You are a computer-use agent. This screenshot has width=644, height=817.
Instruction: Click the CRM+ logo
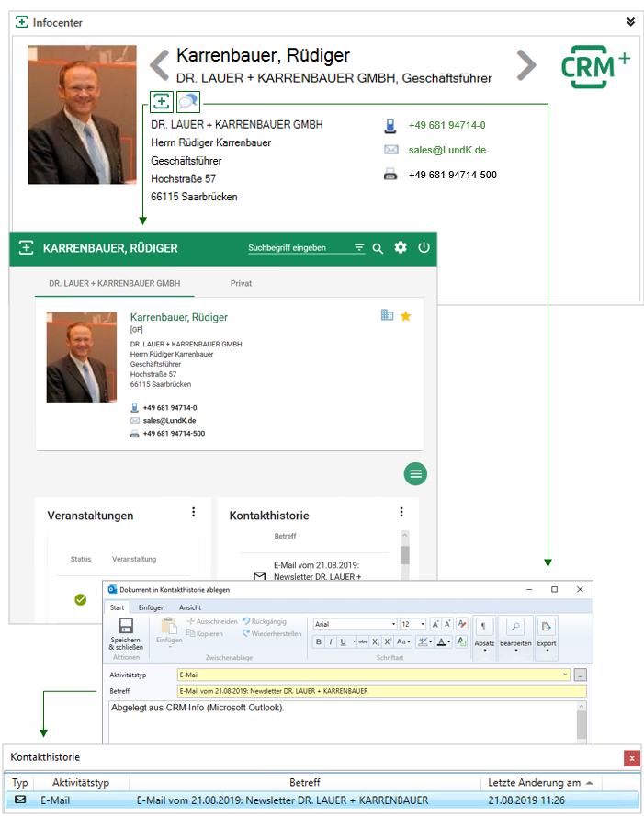(595, 67)
